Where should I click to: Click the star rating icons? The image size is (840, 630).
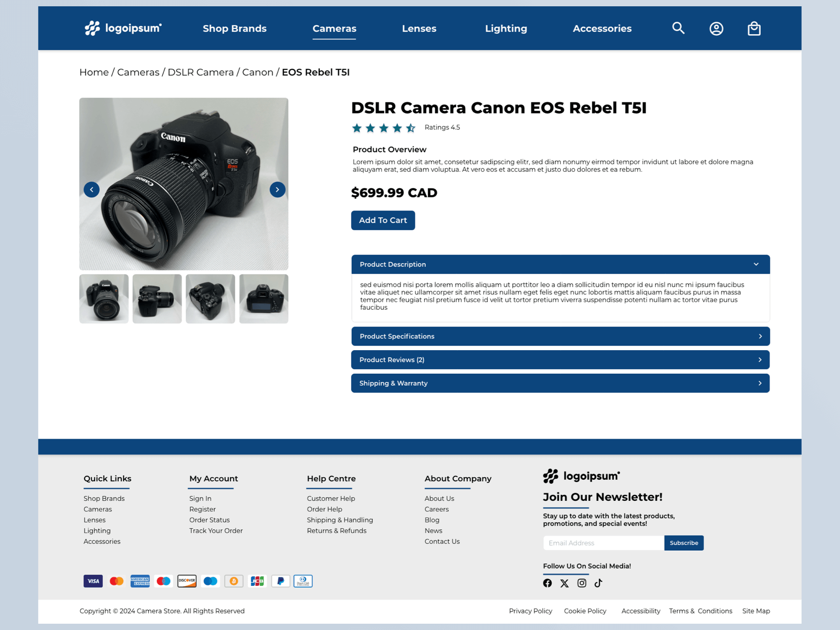(x=384, y=128)
